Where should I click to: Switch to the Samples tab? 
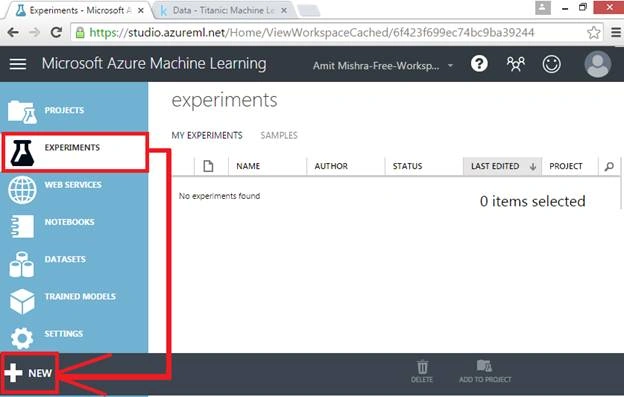pos(279,135)
